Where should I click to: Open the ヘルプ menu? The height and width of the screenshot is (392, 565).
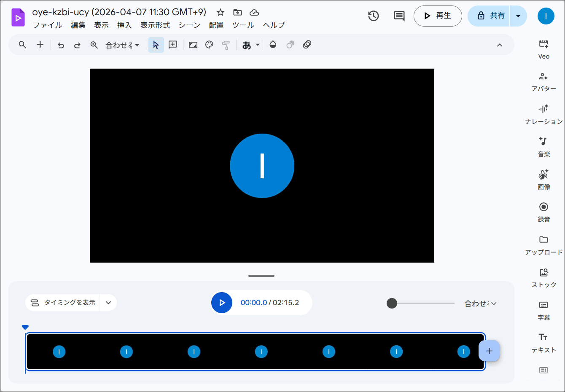(274, 25)
